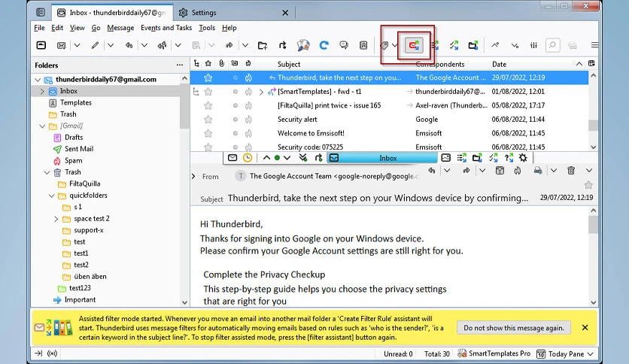
Task: Open the Events and Tasks menu
Action: [166, 28]
